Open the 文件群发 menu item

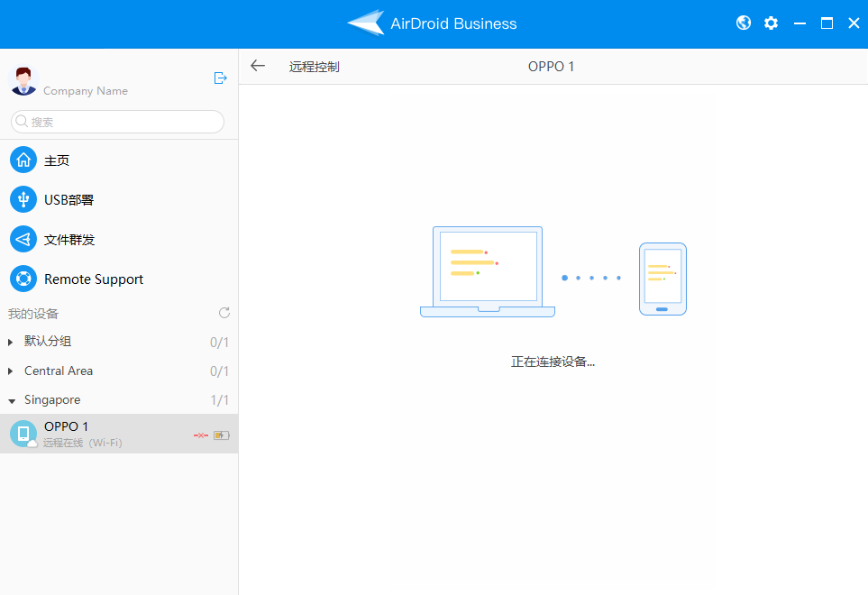[x=119, y=239]
